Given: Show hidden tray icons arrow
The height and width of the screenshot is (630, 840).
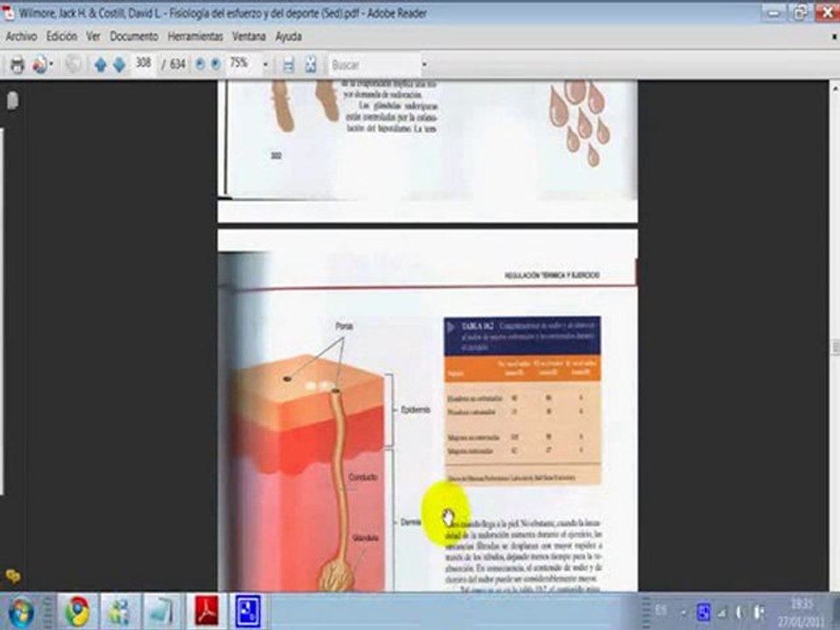Looking at the screenshot, I should coord(683,612).
